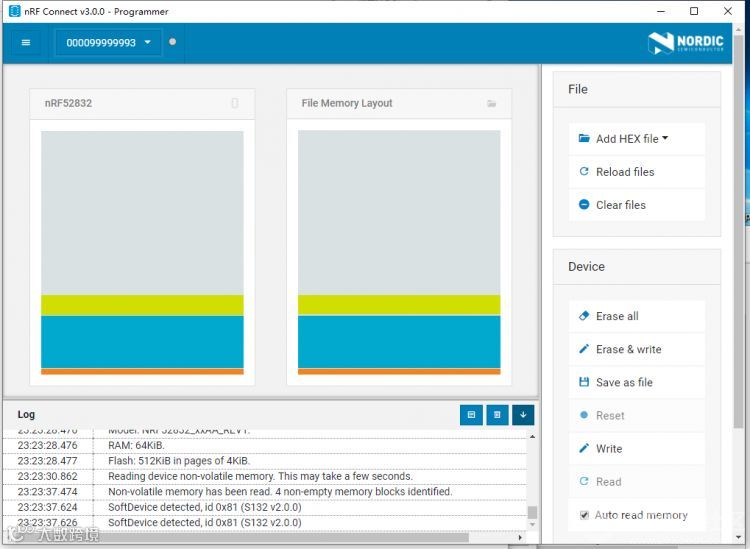Click log entry 'RAM: 64KiB.'
Image resolution: width=750 pixels, height=549 pixels.
coord(136,445)
